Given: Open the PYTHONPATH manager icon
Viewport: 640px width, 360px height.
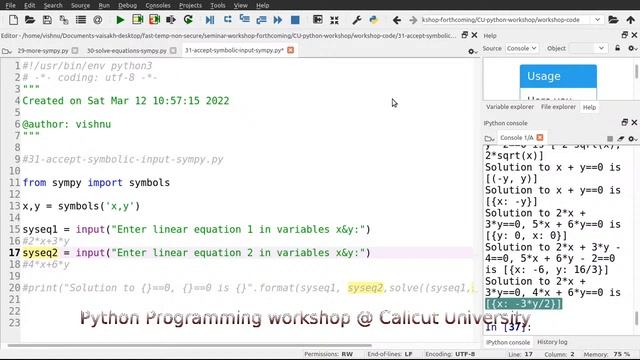Looking at the screenshot, I should click(x=373, y=20).
